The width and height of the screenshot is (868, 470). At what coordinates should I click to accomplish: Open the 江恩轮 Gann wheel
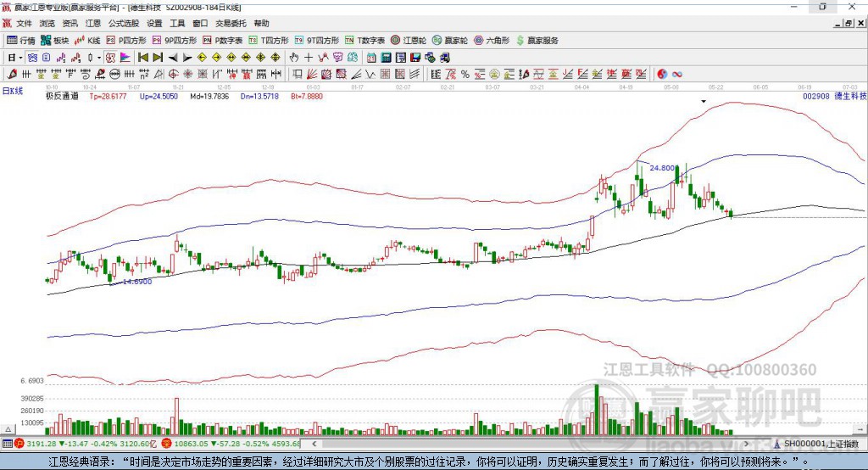[x=409, y=41]
